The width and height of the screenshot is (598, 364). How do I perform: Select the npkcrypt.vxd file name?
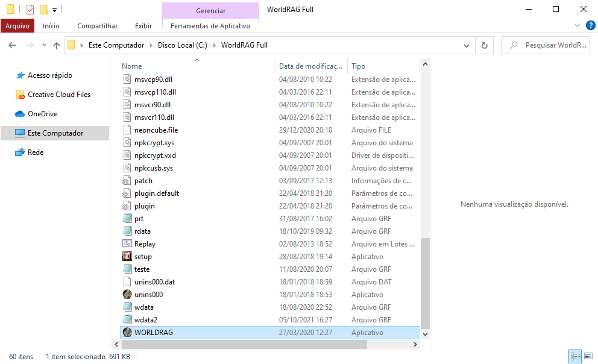click(155, 155)
